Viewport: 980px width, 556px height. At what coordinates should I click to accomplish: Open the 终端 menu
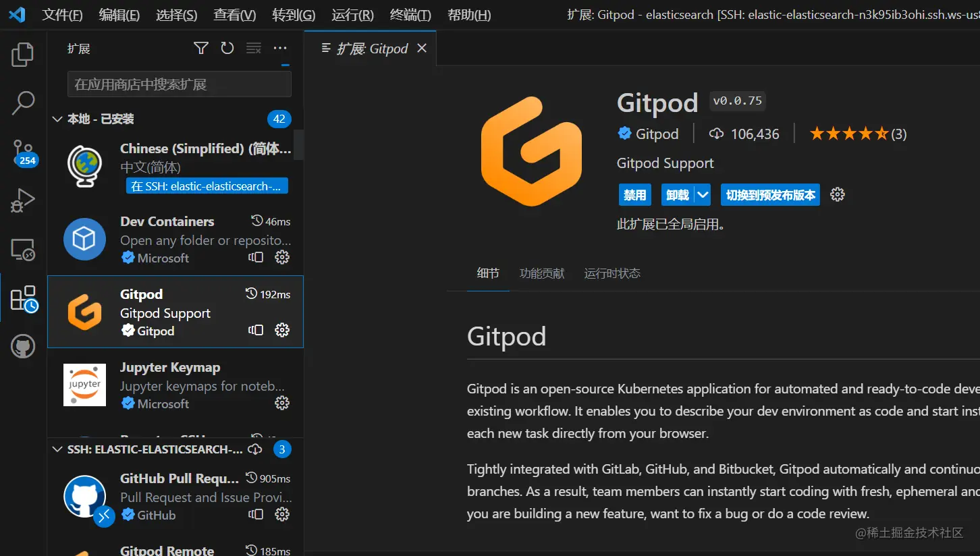410,15
